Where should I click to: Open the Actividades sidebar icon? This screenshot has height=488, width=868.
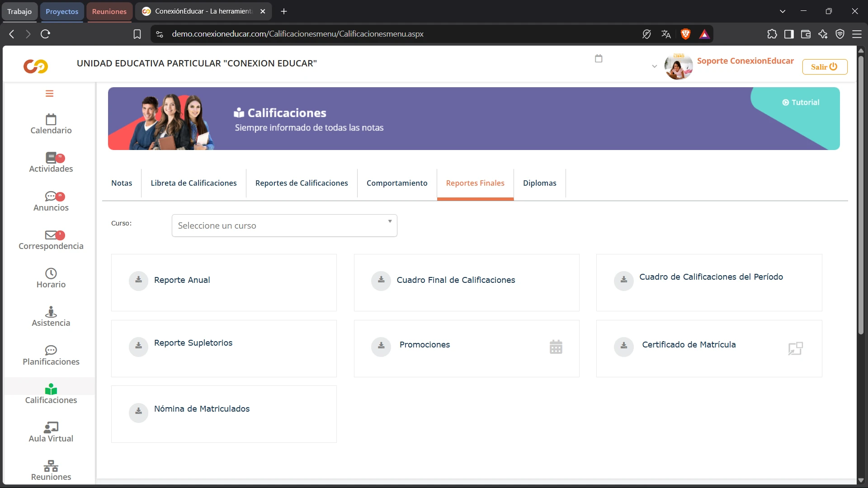pos(51,158)
